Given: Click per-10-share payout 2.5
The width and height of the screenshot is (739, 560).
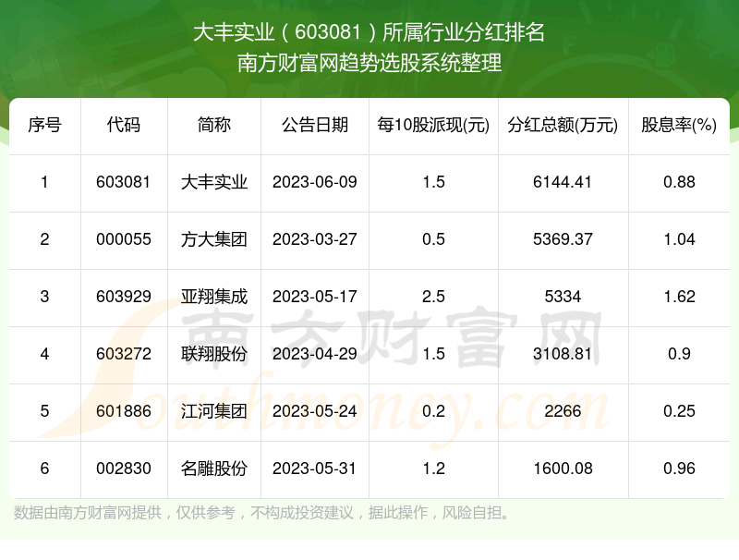Looking at the screenshot, I should (433, 297).
